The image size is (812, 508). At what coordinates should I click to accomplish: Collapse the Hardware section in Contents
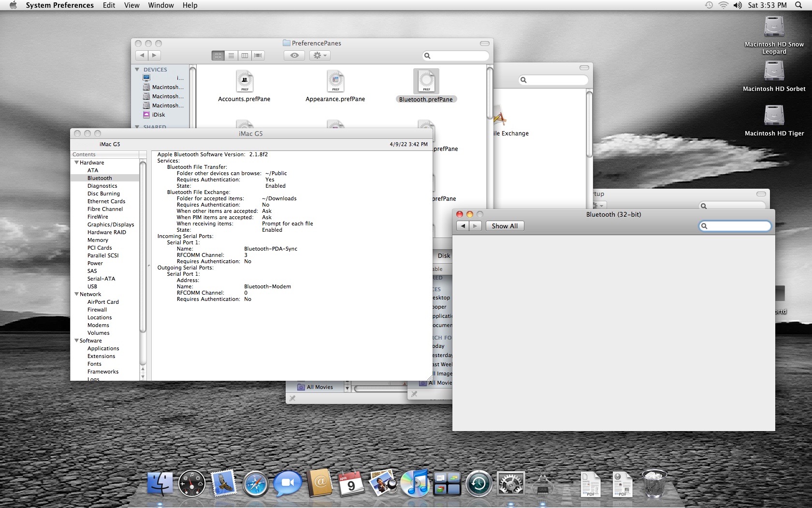pos(77,163)
